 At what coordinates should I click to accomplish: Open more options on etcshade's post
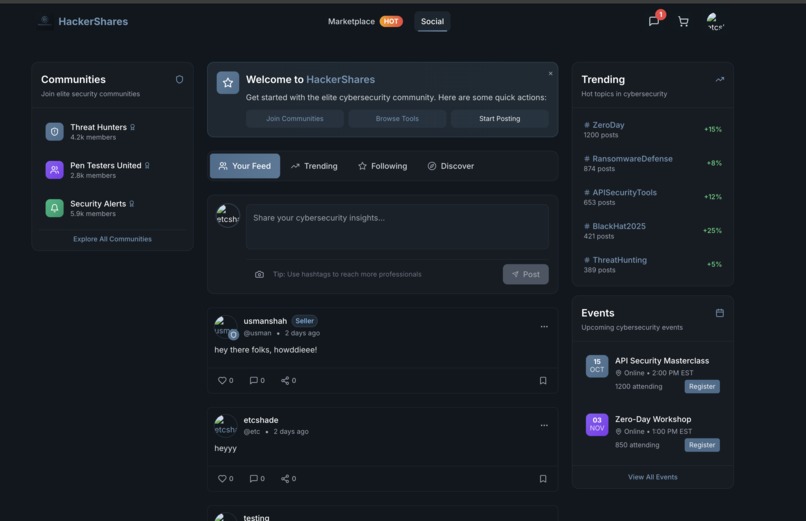pyautogui.click(x=544, y=425)
